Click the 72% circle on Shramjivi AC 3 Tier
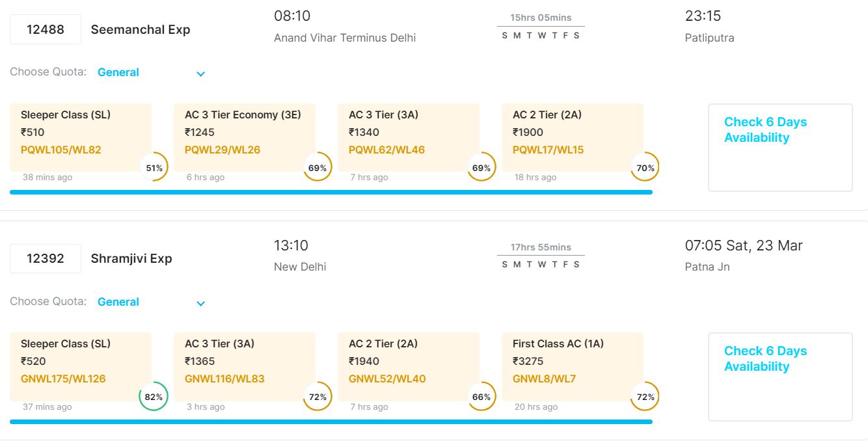 [x=318, y=397]
